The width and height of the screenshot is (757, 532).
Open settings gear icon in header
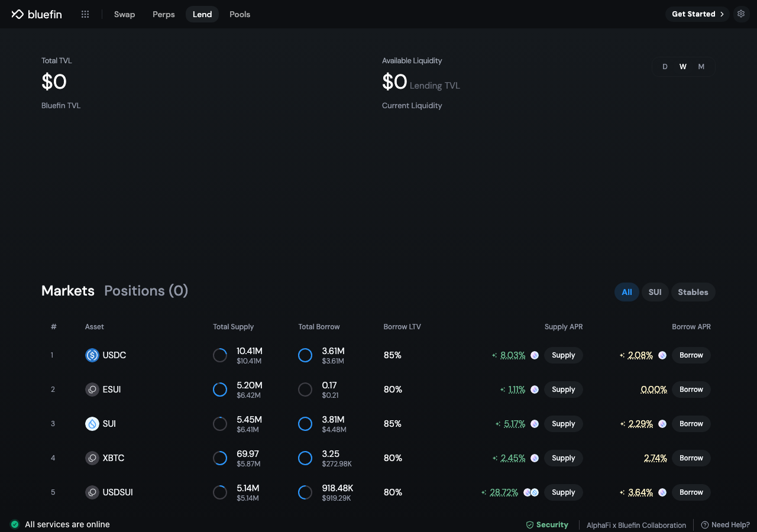[x=741, y=14]
